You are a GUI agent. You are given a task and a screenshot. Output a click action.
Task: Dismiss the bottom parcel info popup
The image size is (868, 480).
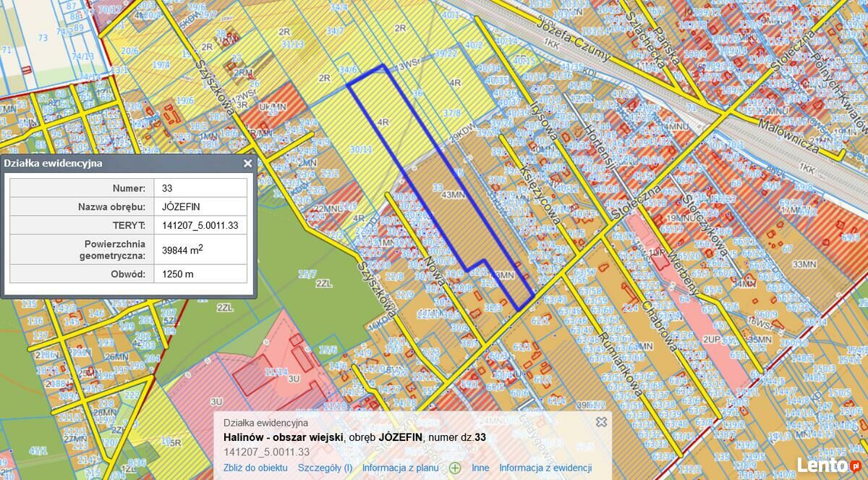pos(601,421)
